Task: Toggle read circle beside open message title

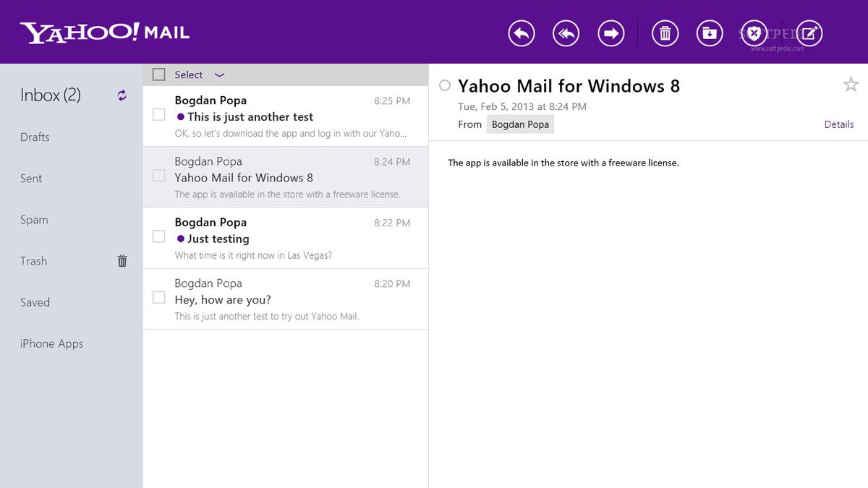Action: pos(446,86)
